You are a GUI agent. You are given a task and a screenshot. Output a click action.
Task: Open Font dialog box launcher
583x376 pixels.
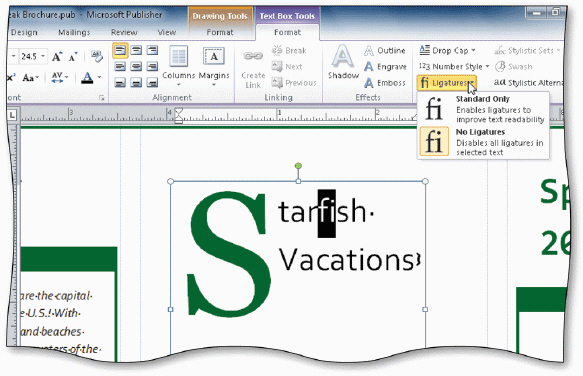click(102, 98)
